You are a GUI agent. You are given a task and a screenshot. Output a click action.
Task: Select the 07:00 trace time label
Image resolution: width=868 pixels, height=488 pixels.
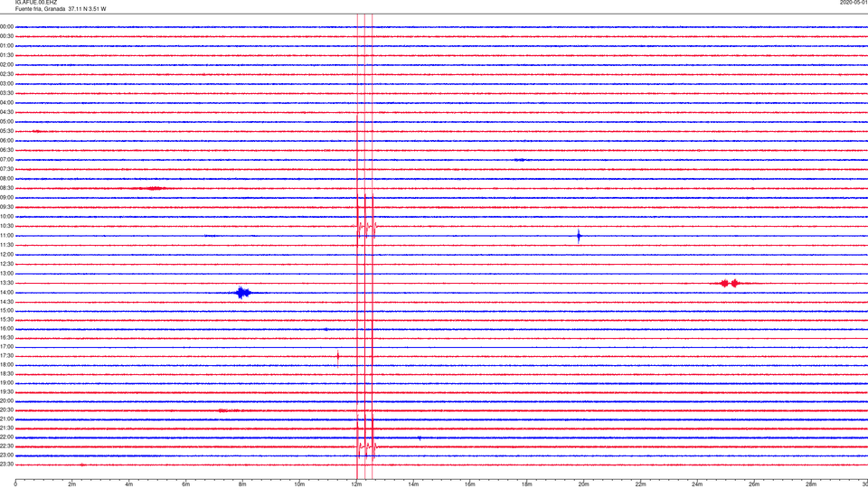tap(7, 160)
